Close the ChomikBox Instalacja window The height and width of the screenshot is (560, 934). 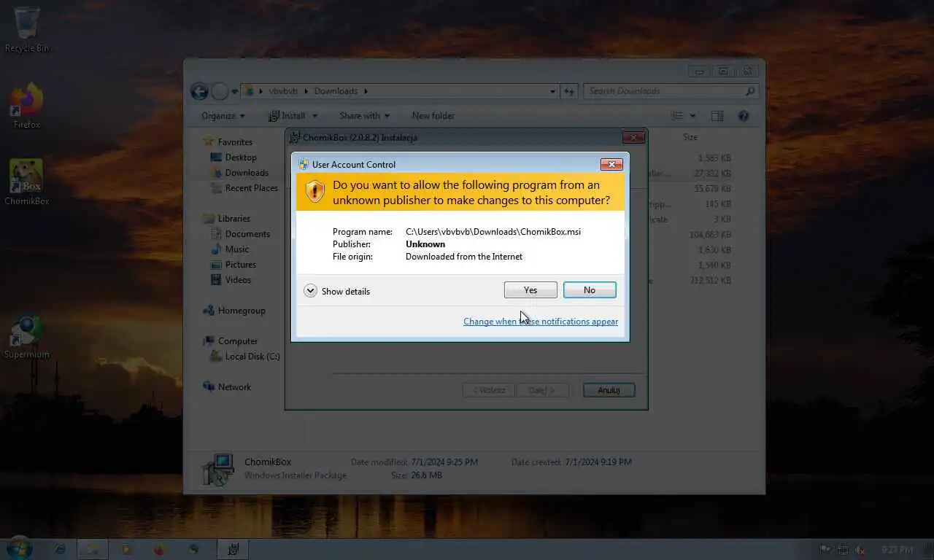pos(633,137)
